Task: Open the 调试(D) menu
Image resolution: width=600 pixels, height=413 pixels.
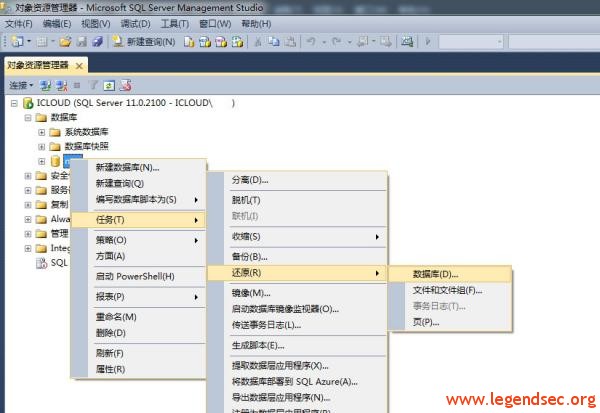Action: coord(135,24)
